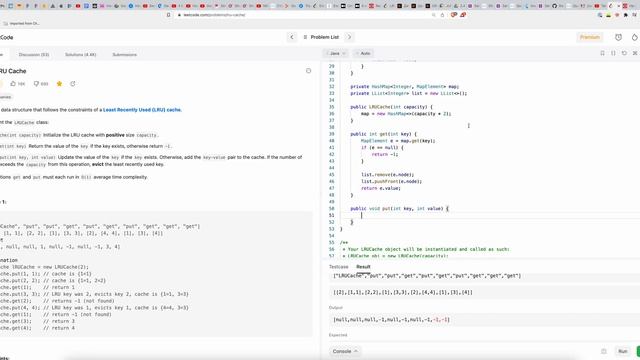The width and height of the screenshot is (640, 360).
Task: Click the Run button
Action: pos(622,351)
